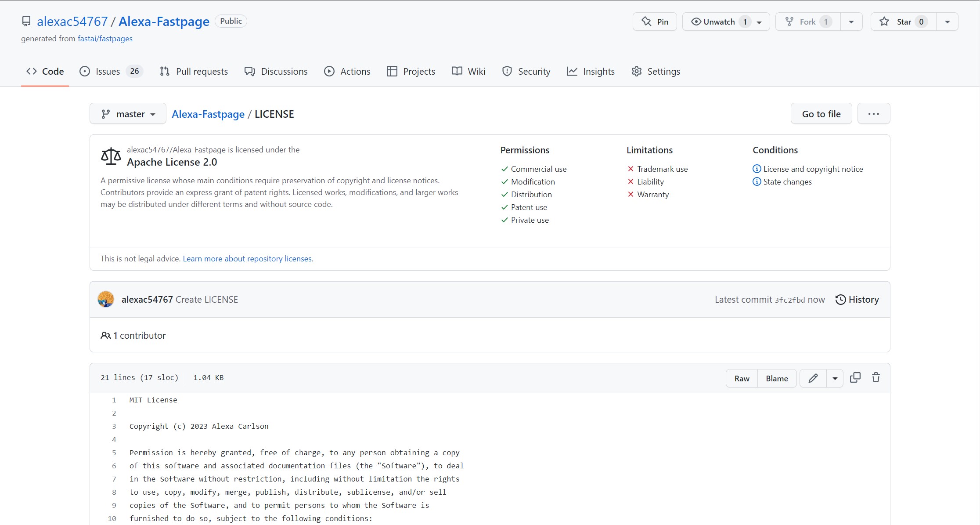Viewport: 980px width, 525px height.
Task: Edit the file with the pencil icon
Action: pos(813,378)
